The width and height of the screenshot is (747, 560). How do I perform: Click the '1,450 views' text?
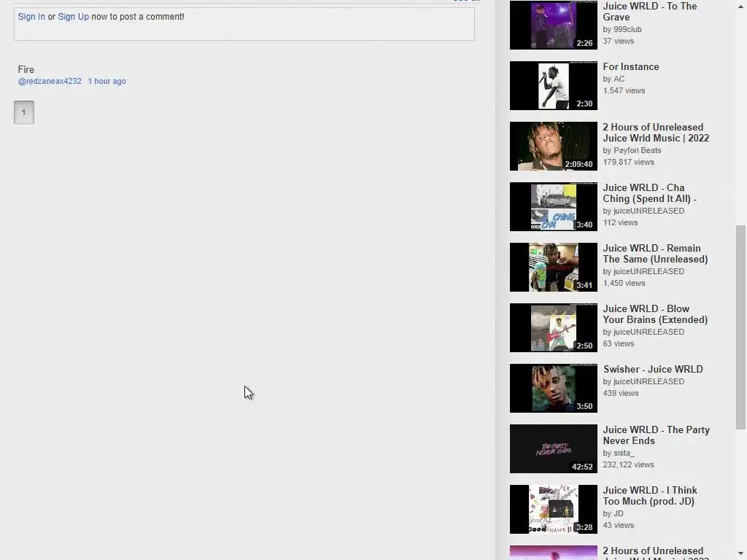tap(624, 283)
